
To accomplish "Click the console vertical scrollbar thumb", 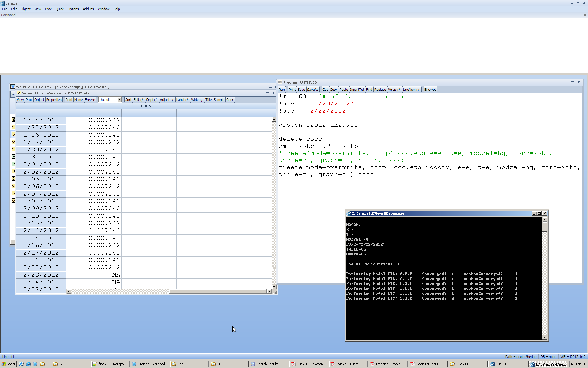I will (545, 227).
